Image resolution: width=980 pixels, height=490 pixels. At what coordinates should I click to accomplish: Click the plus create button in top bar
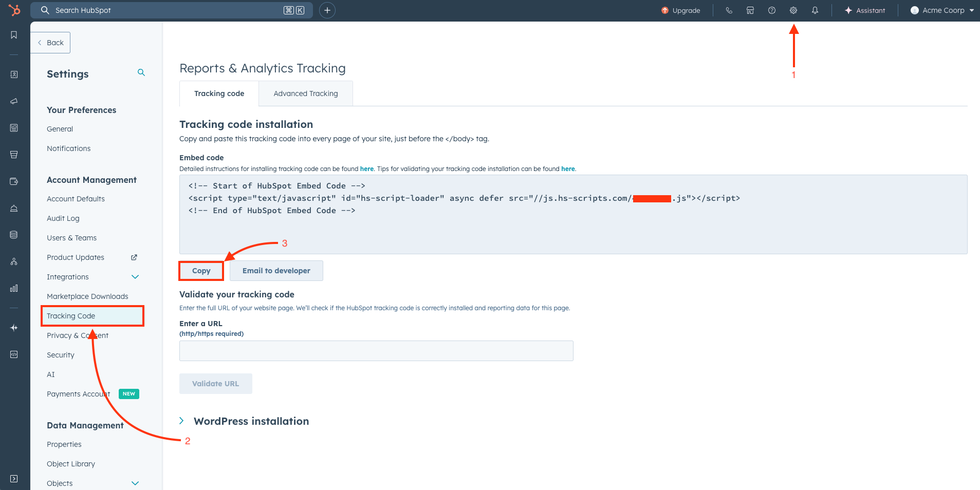click(x=327, y=10)
